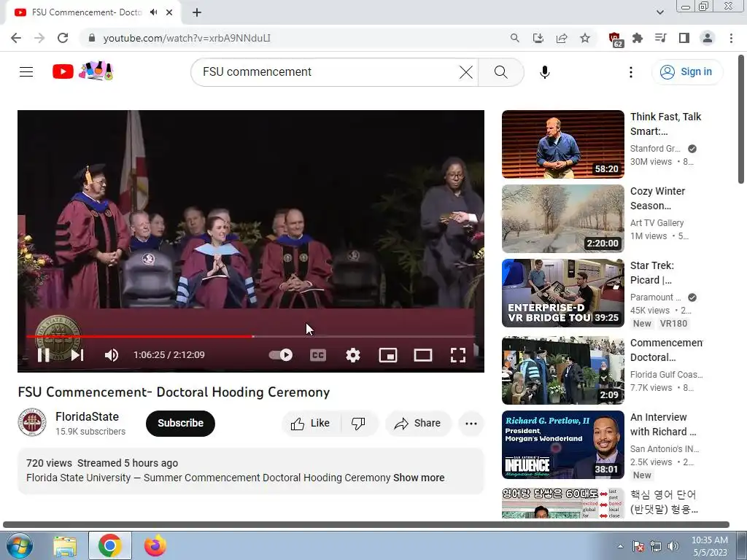Open media controls icon in toolbar
747x560 pixels.
tap(661, 38)
